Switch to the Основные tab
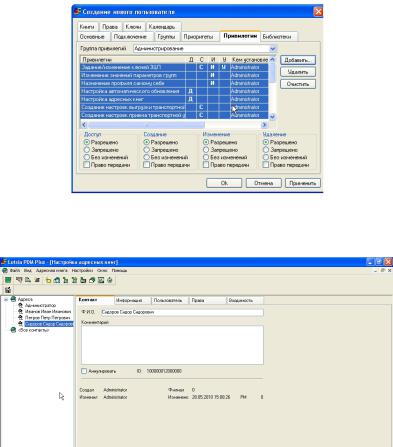This screenshot has width=393, height=447. pos(92,37)
